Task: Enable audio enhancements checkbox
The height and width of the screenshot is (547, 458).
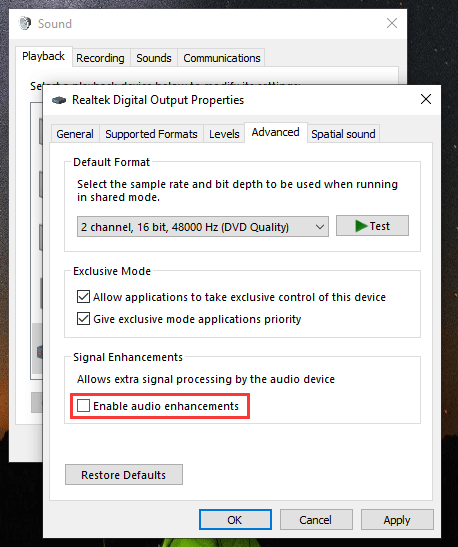Action: tap(83, 406)
